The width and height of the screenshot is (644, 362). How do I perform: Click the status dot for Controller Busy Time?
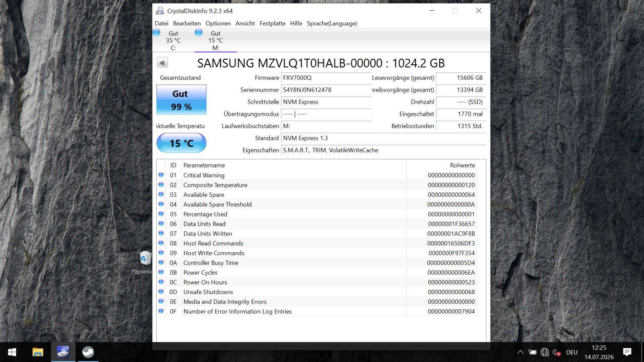161,262
